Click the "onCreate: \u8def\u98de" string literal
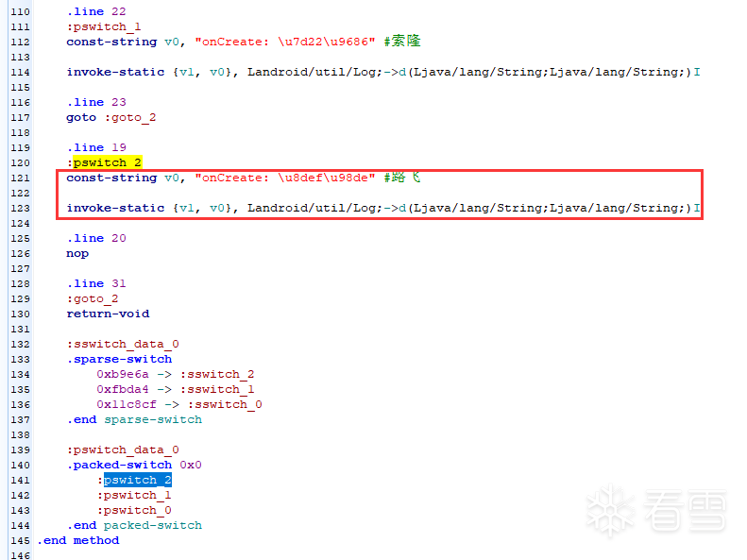Screen dimensions: 747x560 coord(285,178)
